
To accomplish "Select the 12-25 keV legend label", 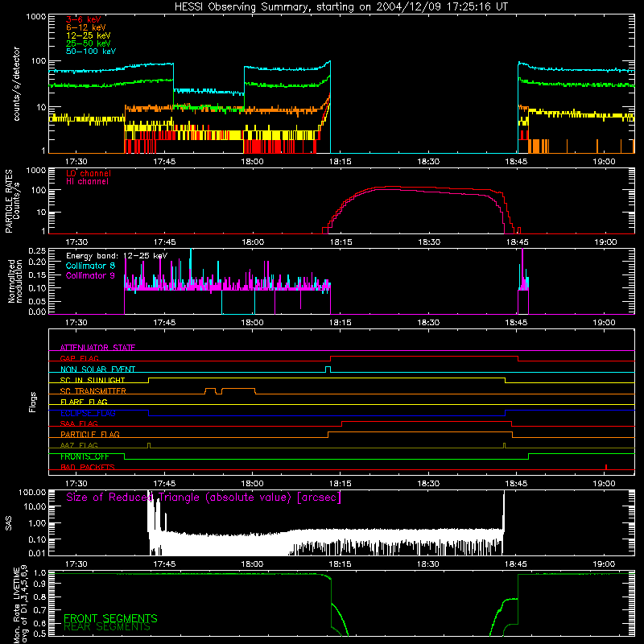I will [88, 35].
